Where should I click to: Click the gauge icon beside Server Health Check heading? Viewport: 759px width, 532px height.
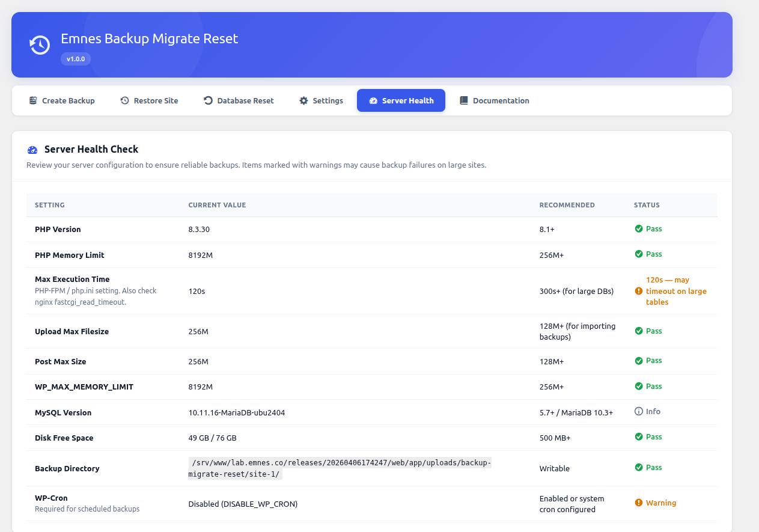click(32, 150)
